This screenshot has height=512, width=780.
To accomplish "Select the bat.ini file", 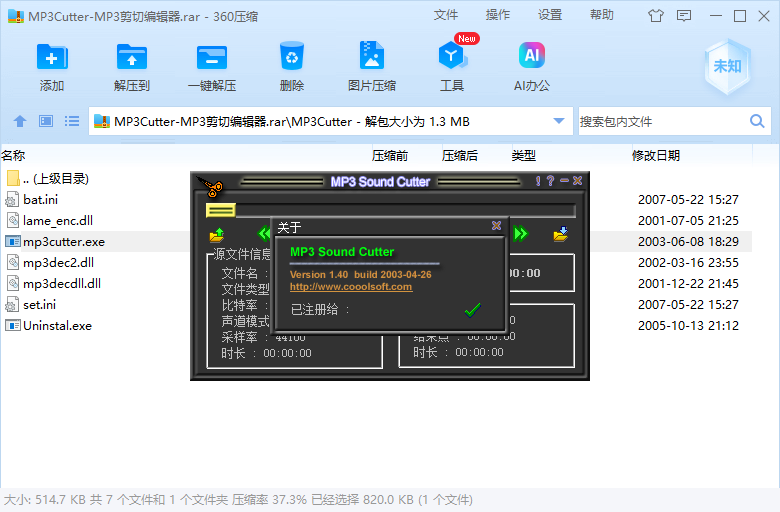I will 31,200.
